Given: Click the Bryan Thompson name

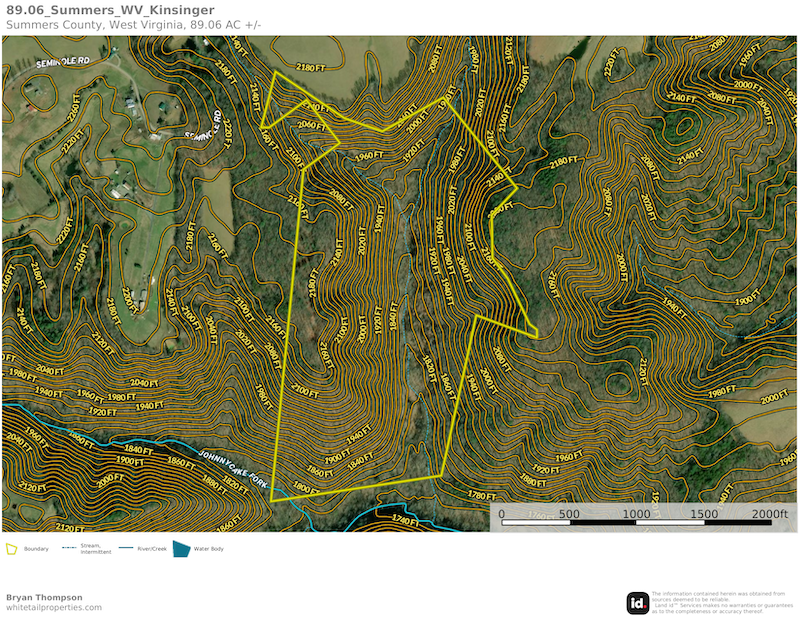Looking at the screenshot, I should click(x=46, y=597).
